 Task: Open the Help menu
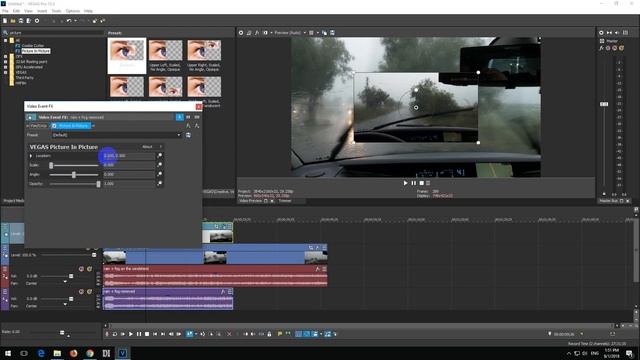point(88,11)
